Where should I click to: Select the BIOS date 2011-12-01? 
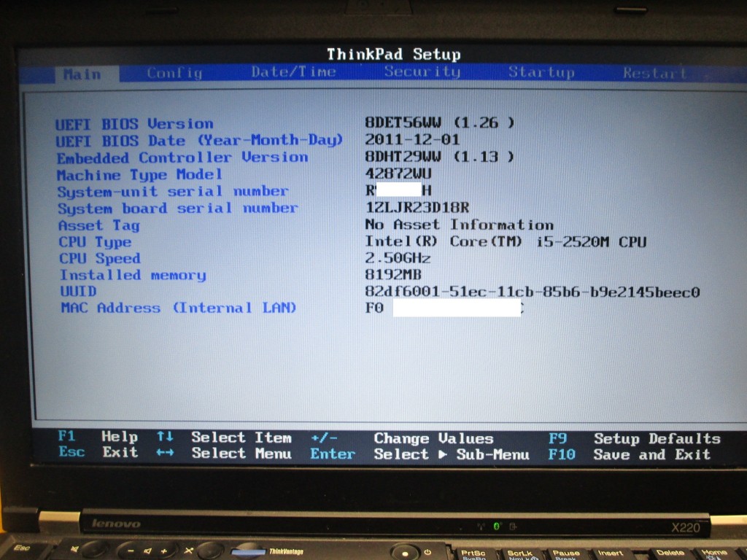pos(412,139)
